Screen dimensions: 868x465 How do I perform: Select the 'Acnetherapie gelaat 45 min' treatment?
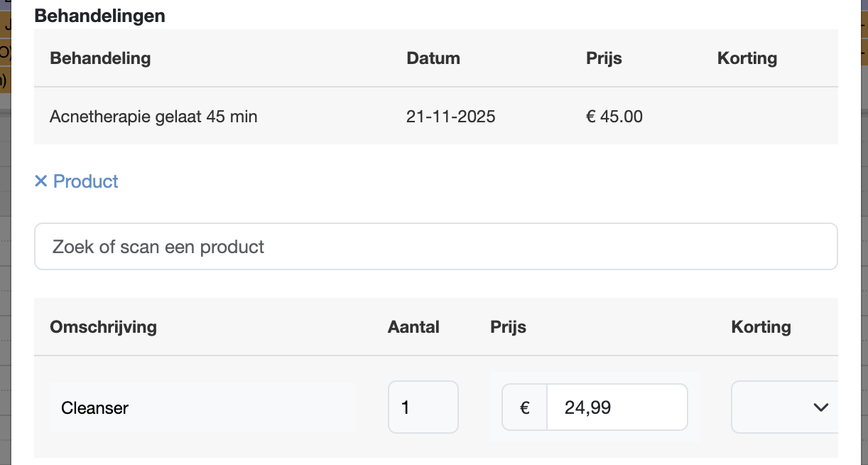click(153, 116)
